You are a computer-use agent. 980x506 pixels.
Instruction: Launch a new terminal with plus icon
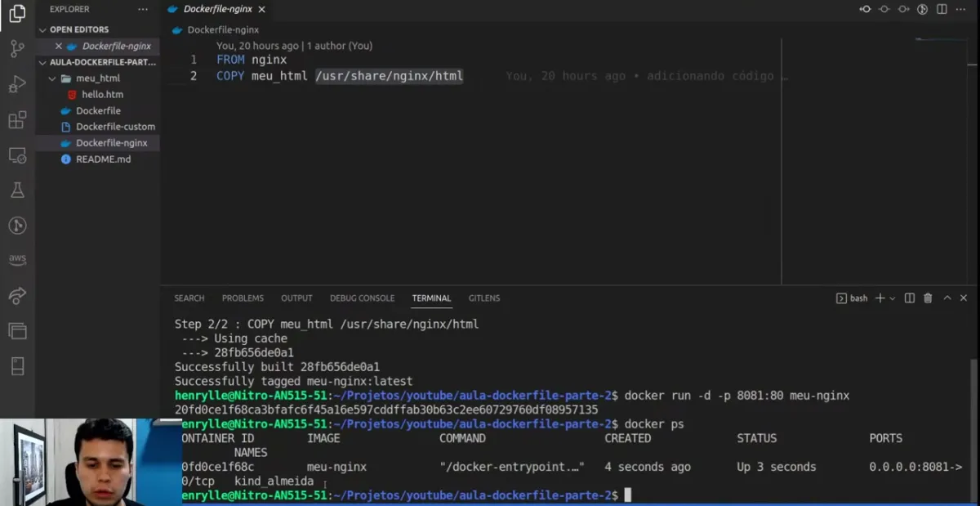(880, 298)
